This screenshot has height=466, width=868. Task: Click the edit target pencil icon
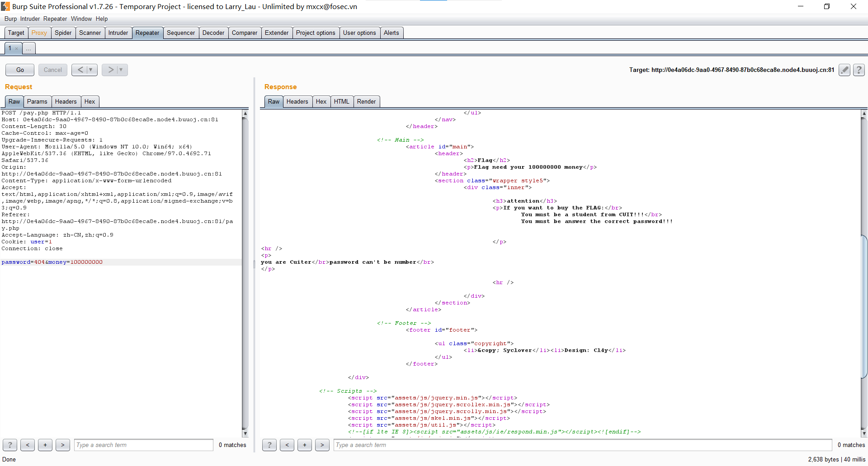coord(844,70)
